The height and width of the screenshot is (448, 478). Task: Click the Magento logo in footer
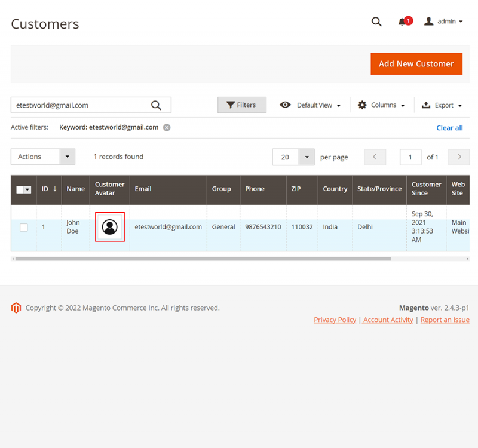tap(16, 308)
